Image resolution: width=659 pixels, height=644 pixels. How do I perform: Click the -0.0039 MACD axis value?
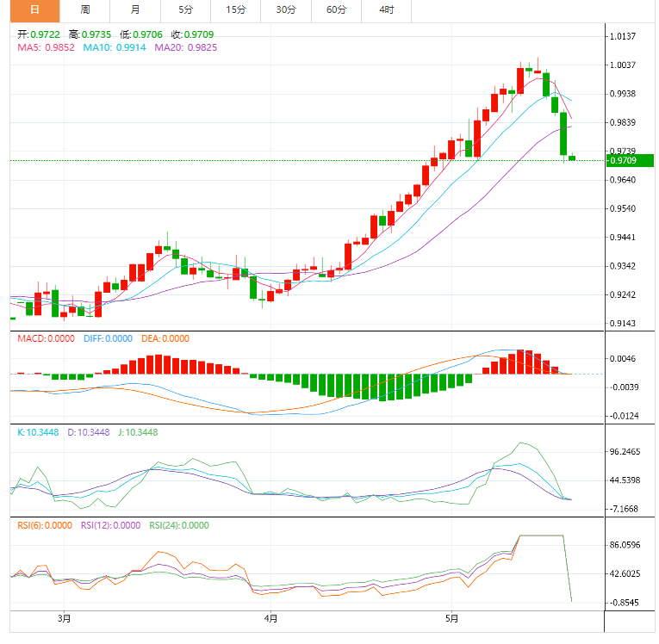pos(625,387)
